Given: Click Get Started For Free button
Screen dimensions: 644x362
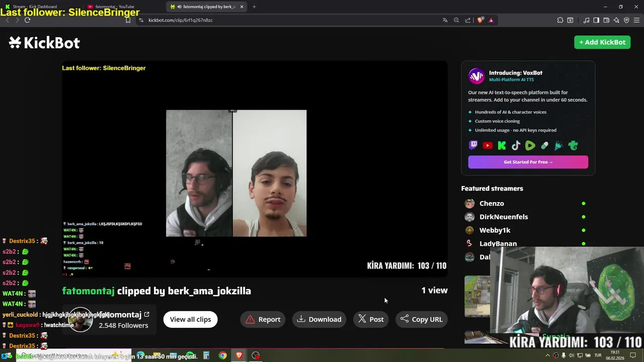Looking at the screenshot, I should tap(528, 162).
